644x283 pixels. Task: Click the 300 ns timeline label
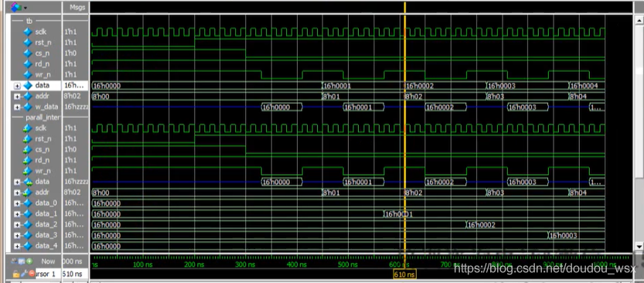[x=245, y=265]
